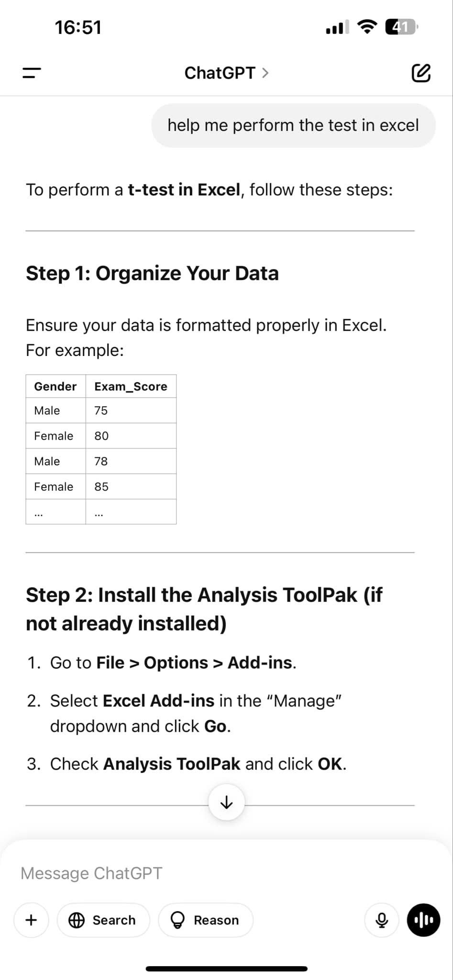Tap the lightbulb icon in Reason
This screenshot has height=980, width=453.
click(x=177, y=920)
